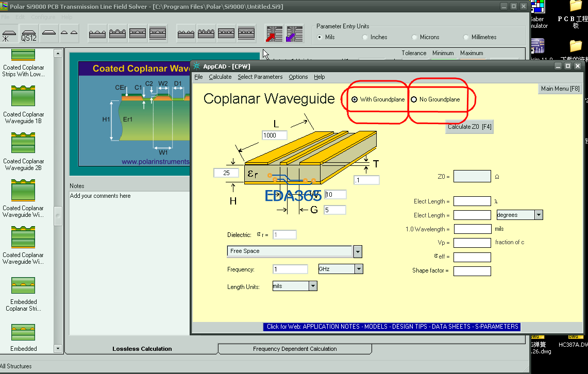This screenshot has height=374, width=588.
Task: Open the Calculate menu in AppCAD
Action: 220,77
